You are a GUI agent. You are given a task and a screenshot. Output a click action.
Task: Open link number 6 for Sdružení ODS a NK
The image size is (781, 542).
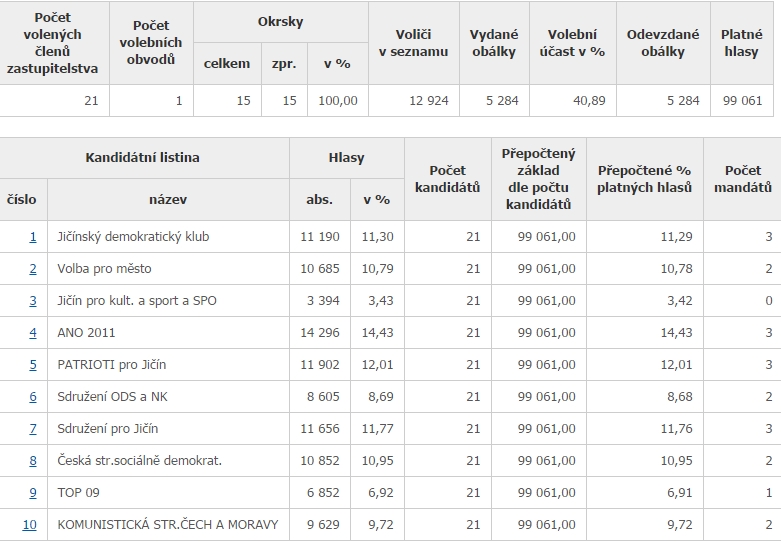tap(33, 397)
